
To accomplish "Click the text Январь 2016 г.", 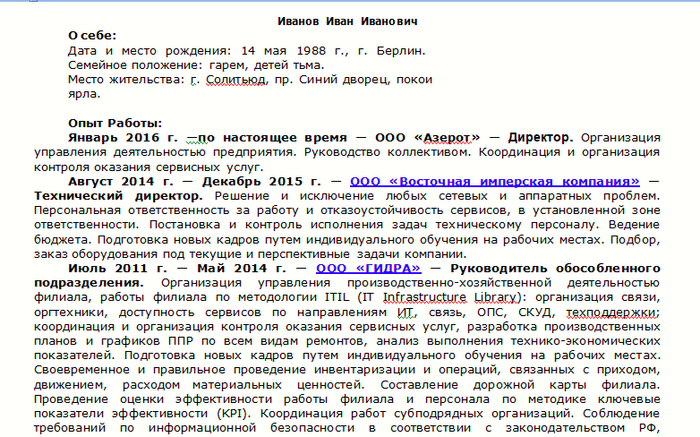I will coord(123,137).
